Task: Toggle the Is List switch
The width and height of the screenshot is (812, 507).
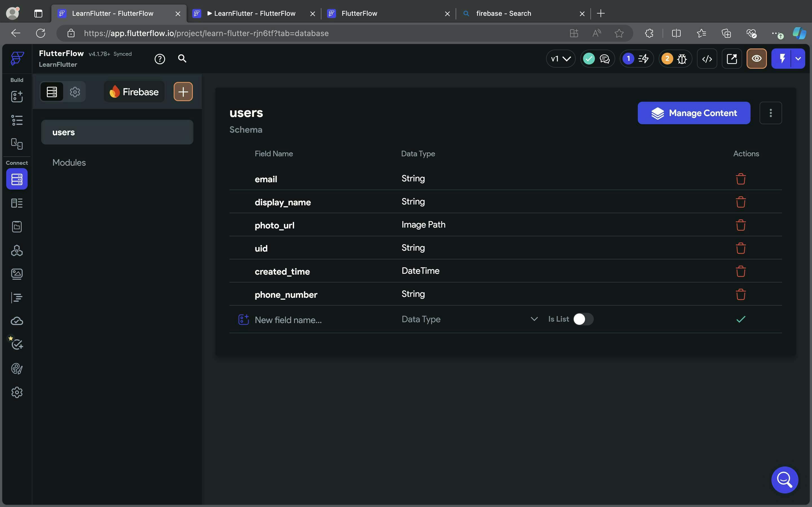Action: (x=583, y=319)
